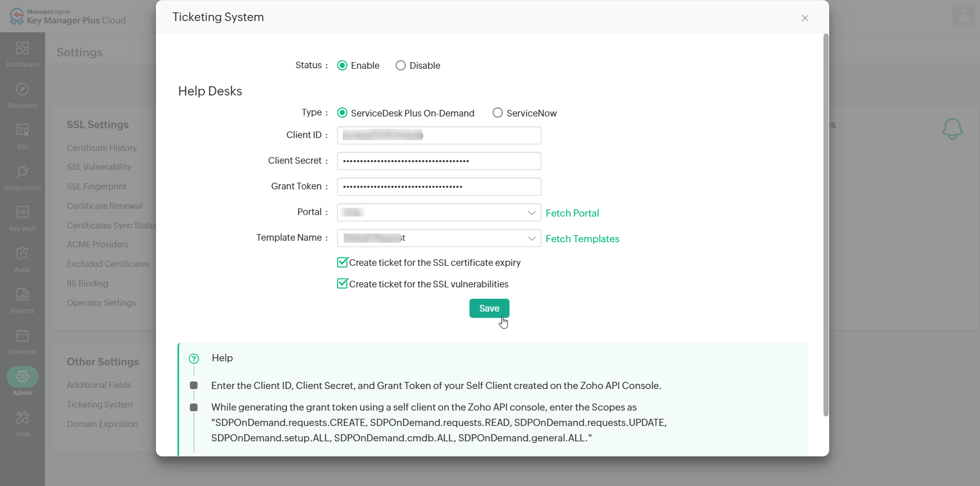The height and width of the screenshot is (486, 980).
Task: Open Domain Expiration settings
Action: coord(102,424)
